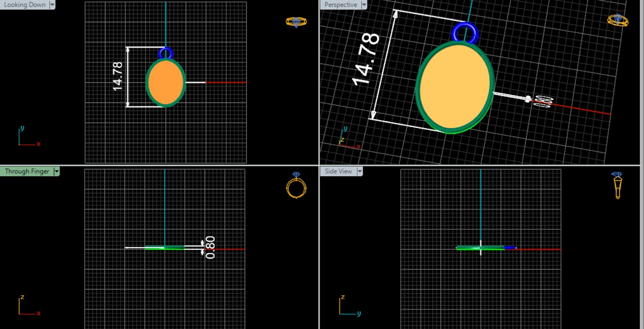The width and height of the screenshot is (644, 329).
Task: Open the Through Finger viewport dropdown arrow
Action: coord(56,171)
